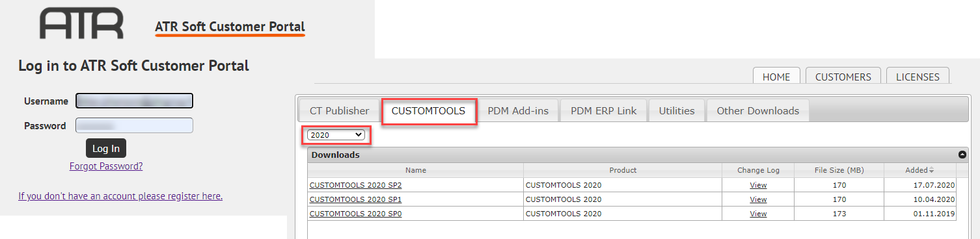Sort by the Name column header

415,170
